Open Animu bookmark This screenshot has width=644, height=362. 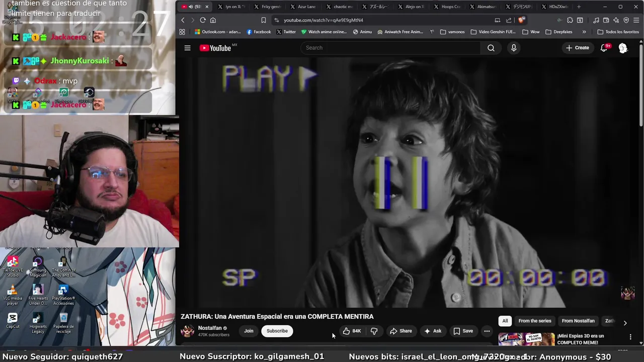(362, 32)
